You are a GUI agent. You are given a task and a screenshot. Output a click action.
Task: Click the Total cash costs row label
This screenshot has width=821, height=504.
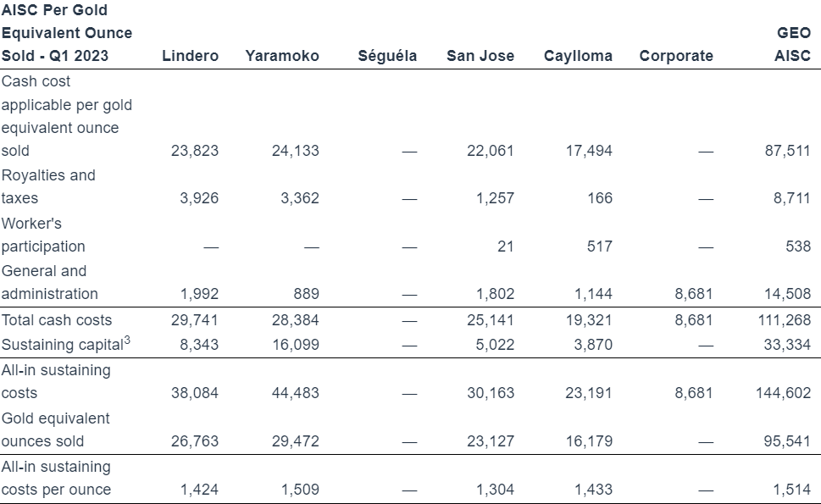pyautogui.click(x=57, y=320)
